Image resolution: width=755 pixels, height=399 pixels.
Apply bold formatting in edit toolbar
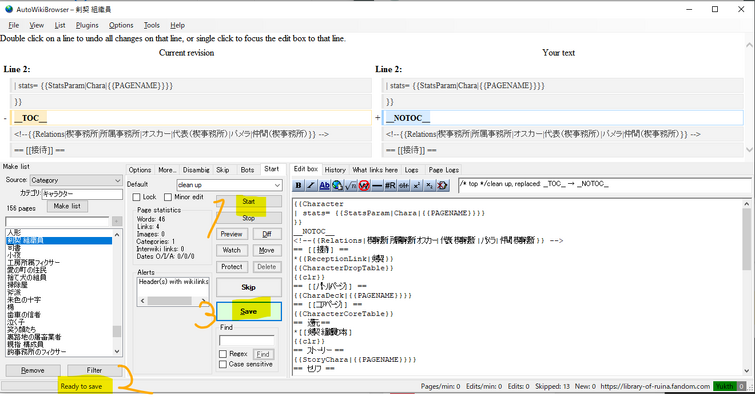tap(299, 185)
